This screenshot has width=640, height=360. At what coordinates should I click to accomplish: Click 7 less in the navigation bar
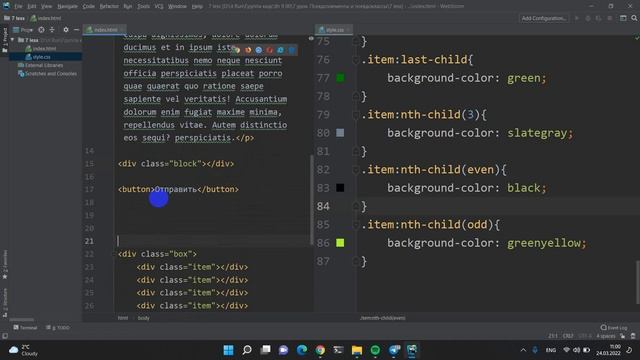[14, 18]
